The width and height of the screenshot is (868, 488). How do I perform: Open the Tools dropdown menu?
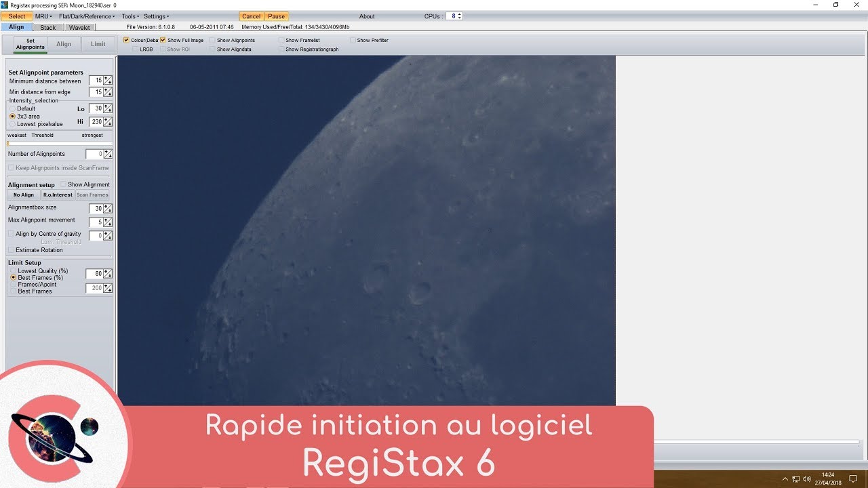click(x=130, y=16)
